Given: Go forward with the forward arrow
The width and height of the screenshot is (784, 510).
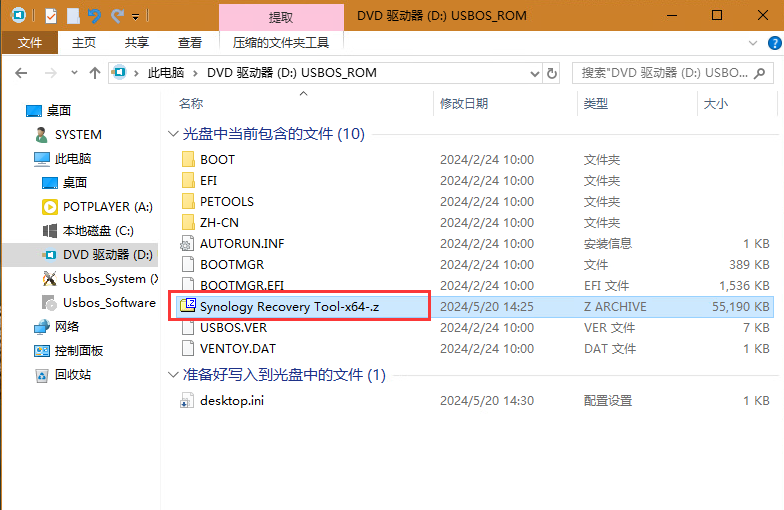Looking at the screenshot, I should tap(50, 74).
